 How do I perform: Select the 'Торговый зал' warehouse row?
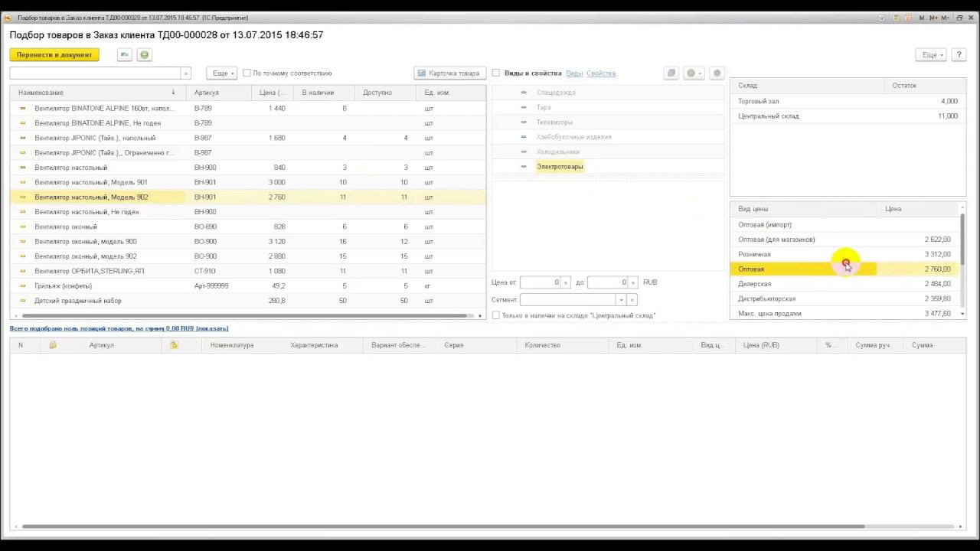pyautogui.click(x=848, y=101)
